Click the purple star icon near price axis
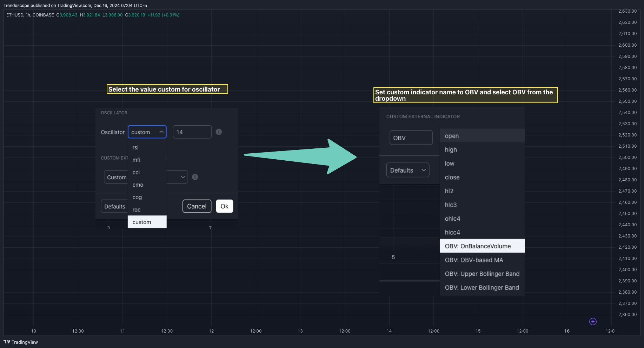This screenshot has width=644, height=348. 593,321
